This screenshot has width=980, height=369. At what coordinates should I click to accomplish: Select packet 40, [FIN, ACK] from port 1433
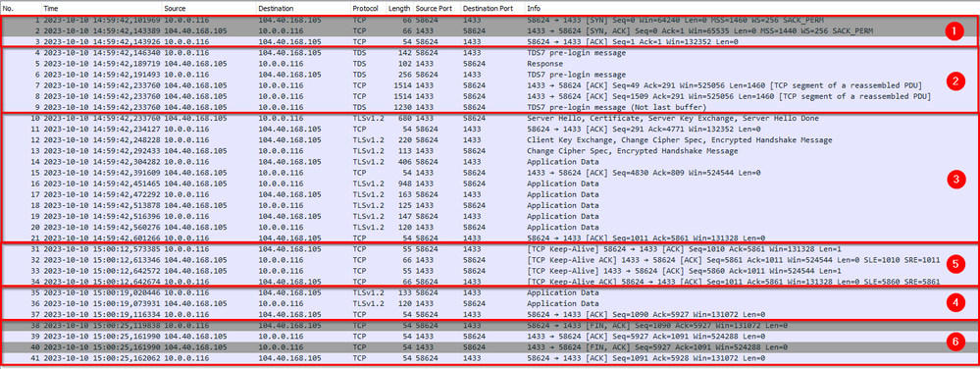[490, 346]
